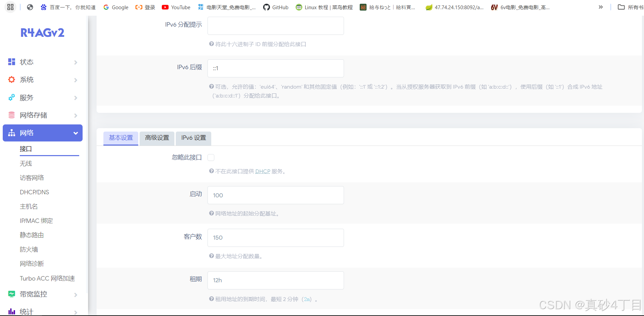Open the 电影天堂 bookmark
The width and height of the screenshot is (644, 316).
(x=227, y=7)
